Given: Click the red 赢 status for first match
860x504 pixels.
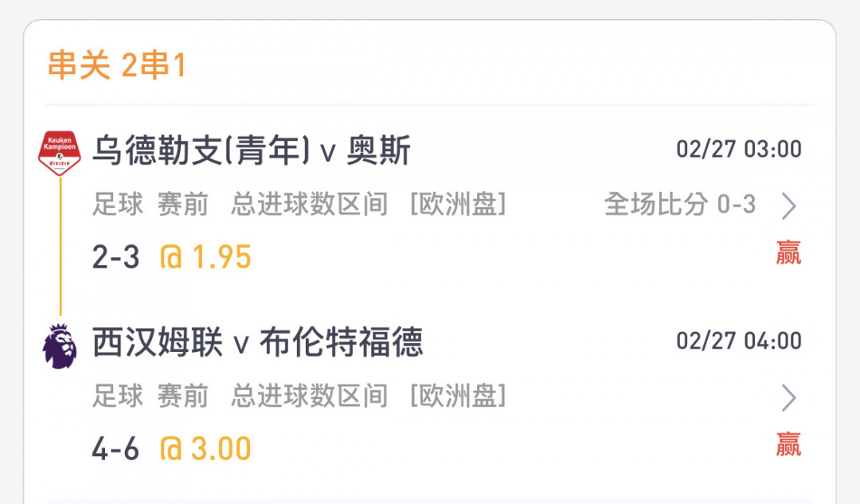Looking at the screenshot, I should [788, 253].
